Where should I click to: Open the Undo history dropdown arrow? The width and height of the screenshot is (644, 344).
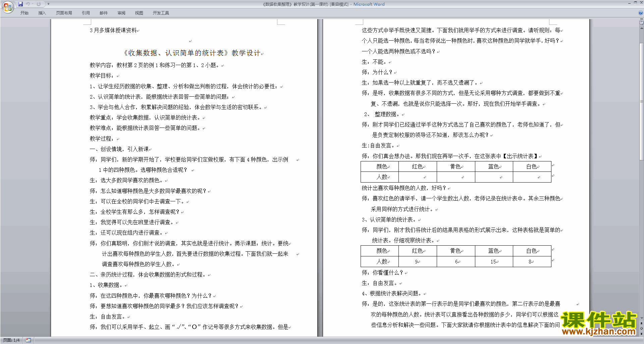[33, 4]
